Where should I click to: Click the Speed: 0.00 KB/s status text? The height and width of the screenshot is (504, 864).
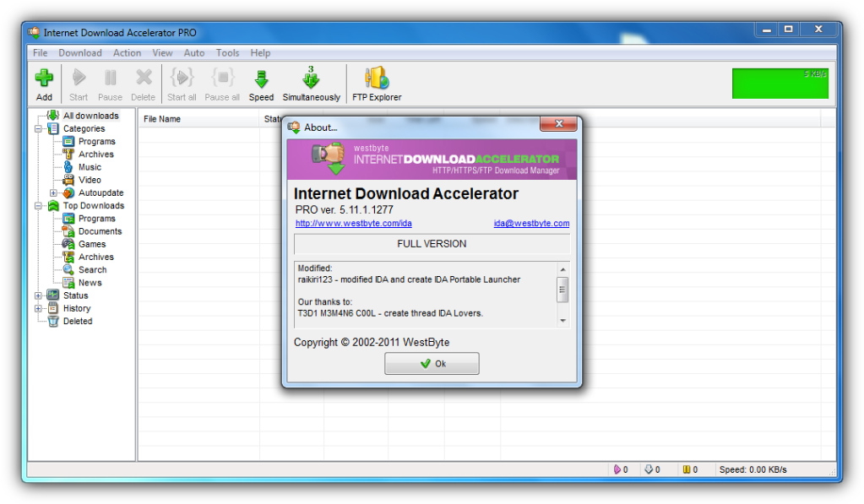coord(753,469)
